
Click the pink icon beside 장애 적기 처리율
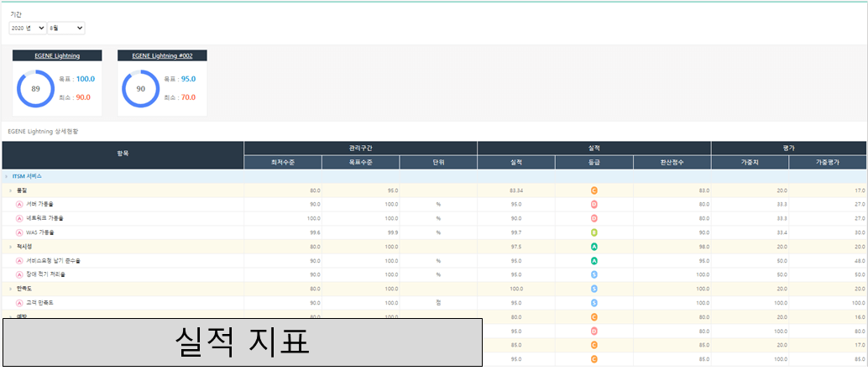pyautogui.click(x=19, y=274)
